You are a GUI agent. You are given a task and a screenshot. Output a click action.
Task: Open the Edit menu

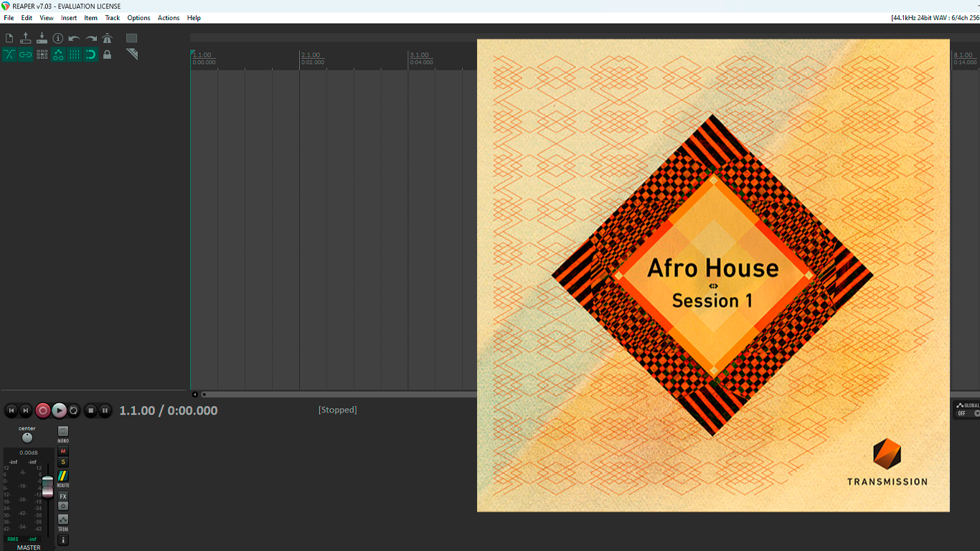pos(27,18)
